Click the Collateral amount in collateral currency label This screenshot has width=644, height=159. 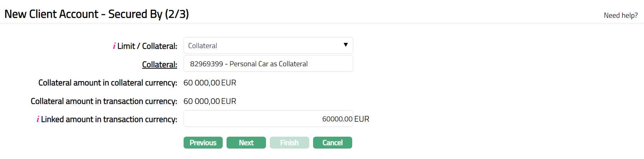108,83
